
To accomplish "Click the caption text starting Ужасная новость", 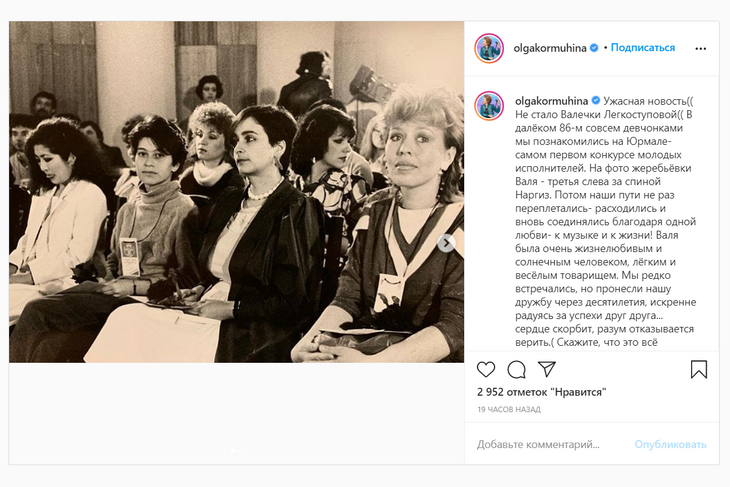I will 605,222.
